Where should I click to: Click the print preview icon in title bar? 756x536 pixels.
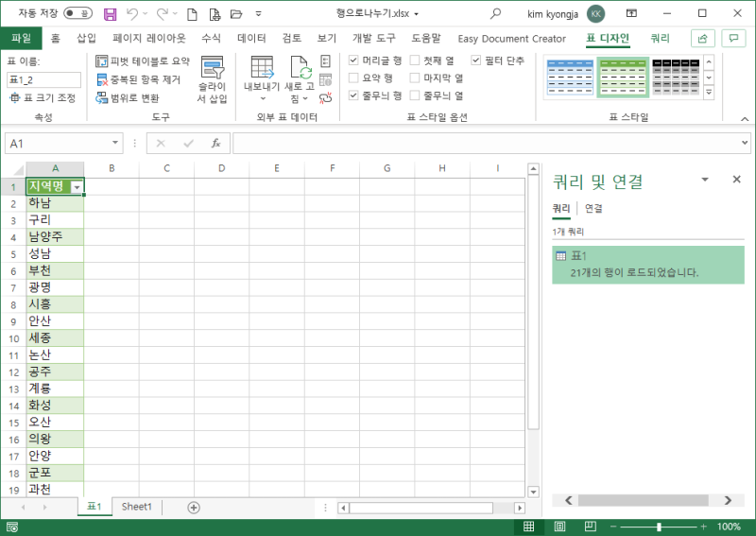[x=215, y=14]
